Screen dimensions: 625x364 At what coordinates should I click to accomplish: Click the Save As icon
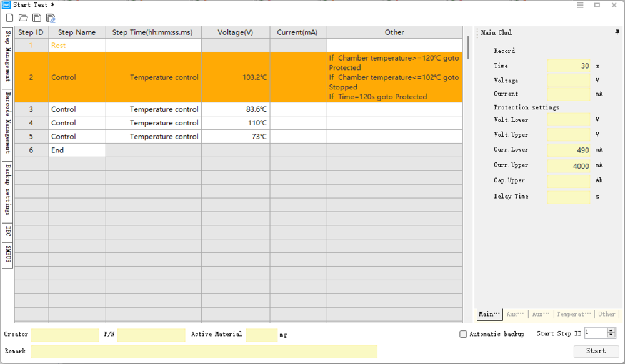click(51, 18)
